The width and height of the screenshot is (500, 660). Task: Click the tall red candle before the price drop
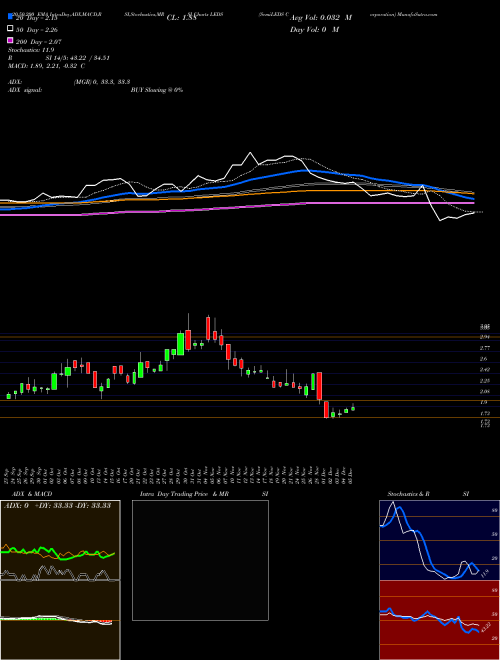319,386
